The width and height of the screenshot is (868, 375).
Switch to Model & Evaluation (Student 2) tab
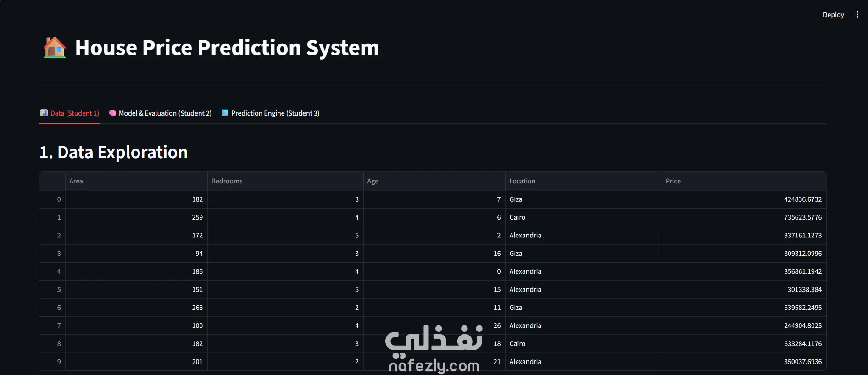click(x=160, y=113)
